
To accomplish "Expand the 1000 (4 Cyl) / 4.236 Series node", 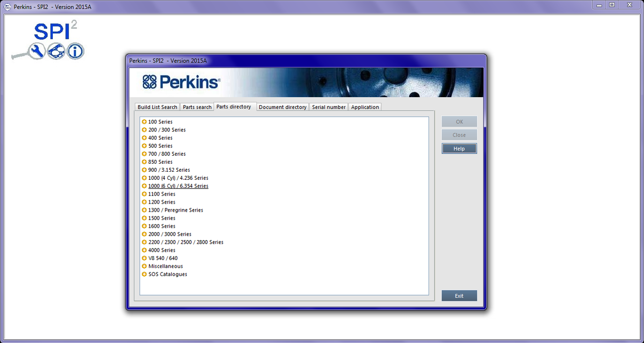I will point(144,178).
